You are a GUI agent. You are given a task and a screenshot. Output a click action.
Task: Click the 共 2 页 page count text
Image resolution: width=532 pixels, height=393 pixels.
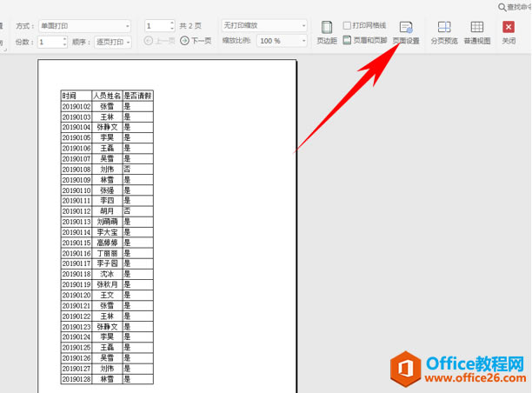(x=190, y=26)
